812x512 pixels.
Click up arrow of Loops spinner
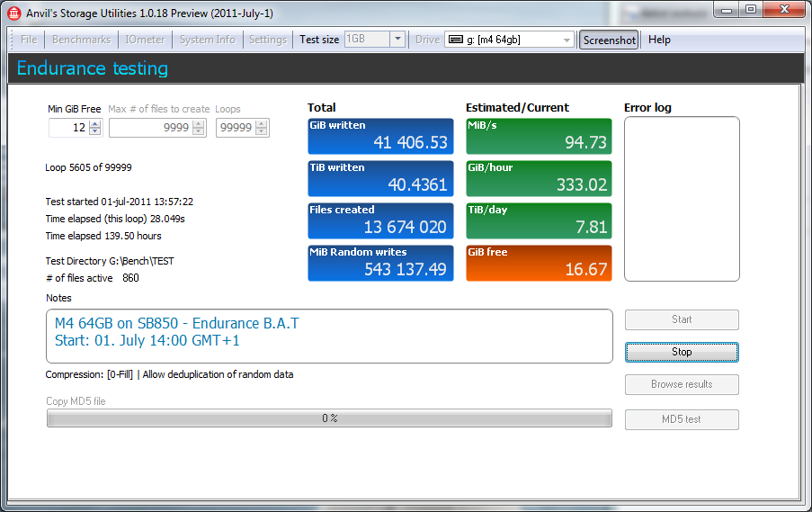(x=262, y=124)
